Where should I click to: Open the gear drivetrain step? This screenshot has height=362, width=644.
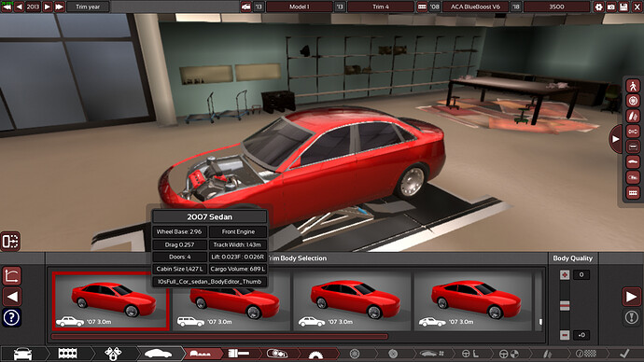(315, 355)
